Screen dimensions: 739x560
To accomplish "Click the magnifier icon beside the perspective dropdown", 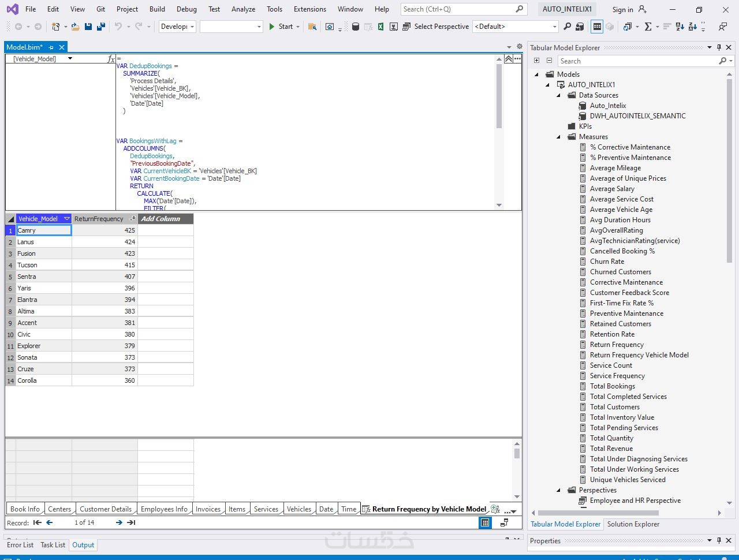I will click(567, 27).
